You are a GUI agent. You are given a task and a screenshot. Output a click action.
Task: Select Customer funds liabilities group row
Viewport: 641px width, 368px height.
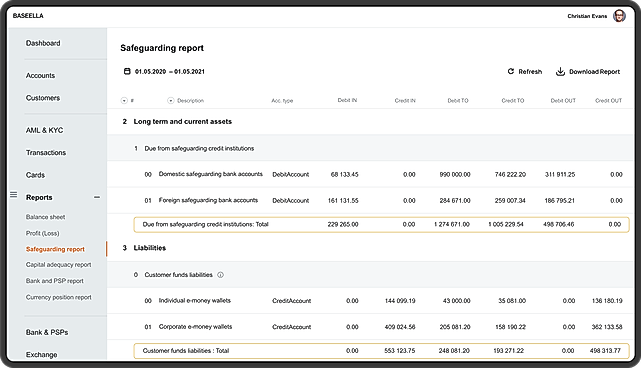coord(370,274)
